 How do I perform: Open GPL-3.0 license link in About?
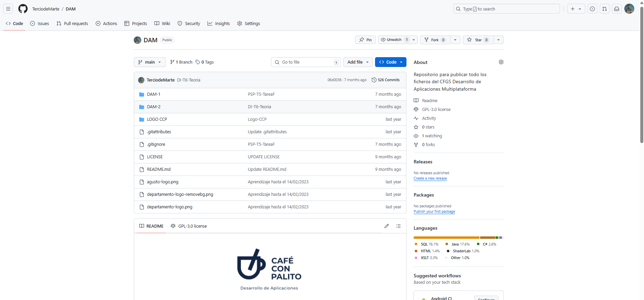pyautogui.click(x=432, y=110)
